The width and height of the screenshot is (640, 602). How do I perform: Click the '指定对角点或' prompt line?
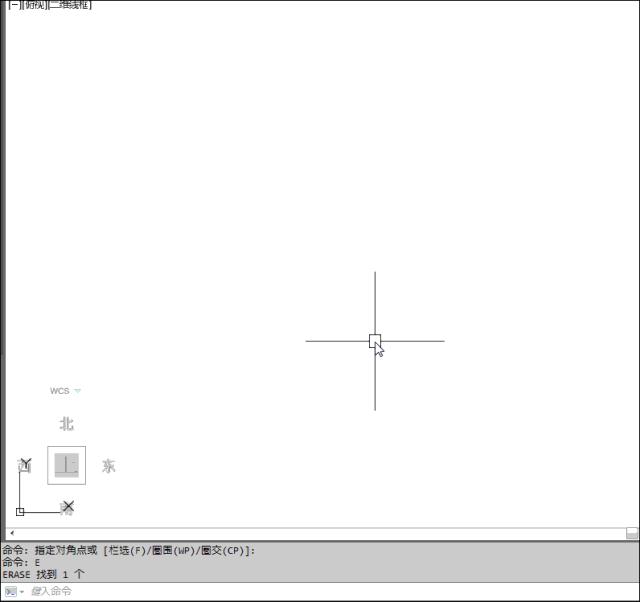129,551
